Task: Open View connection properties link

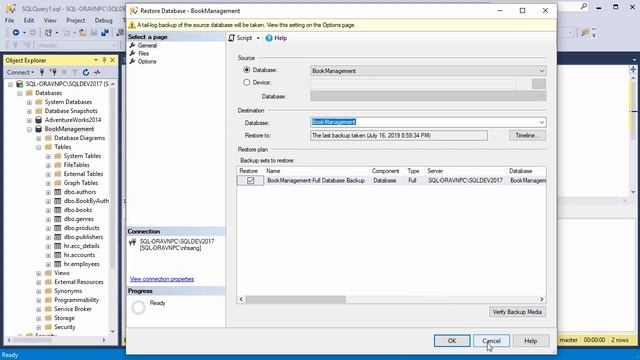Action: click(x=162, y=279)
